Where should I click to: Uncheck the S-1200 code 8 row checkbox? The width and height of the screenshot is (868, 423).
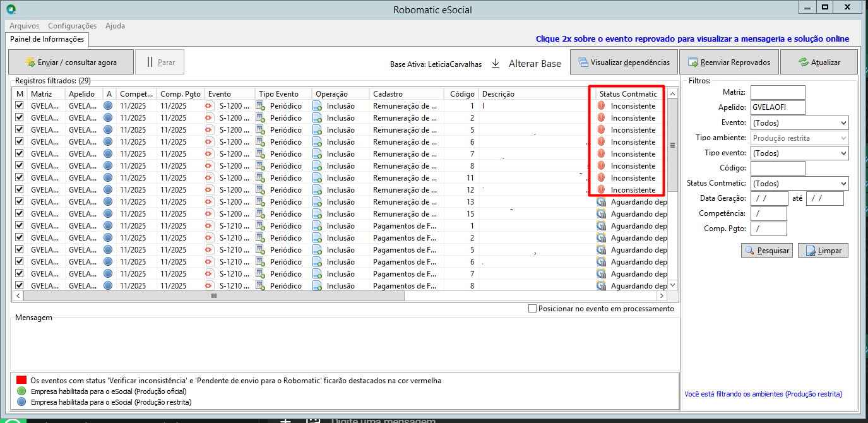20,166
